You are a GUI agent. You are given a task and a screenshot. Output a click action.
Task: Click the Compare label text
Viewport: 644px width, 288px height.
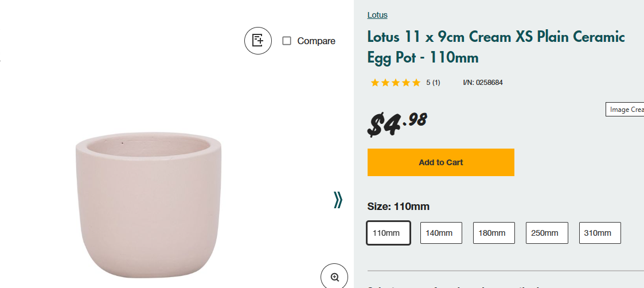[x=316, y=41]
